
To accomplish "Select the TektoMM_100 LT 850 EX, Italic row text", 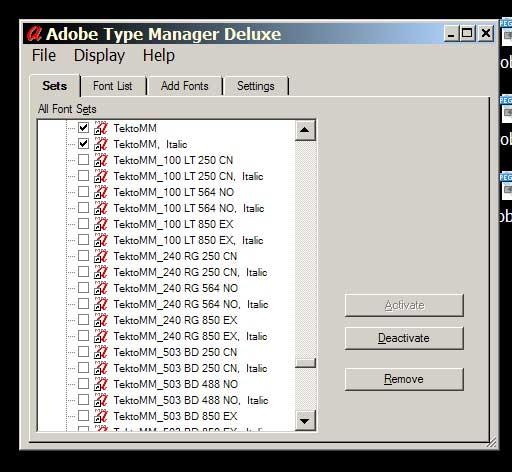I will tap(188, 240).
